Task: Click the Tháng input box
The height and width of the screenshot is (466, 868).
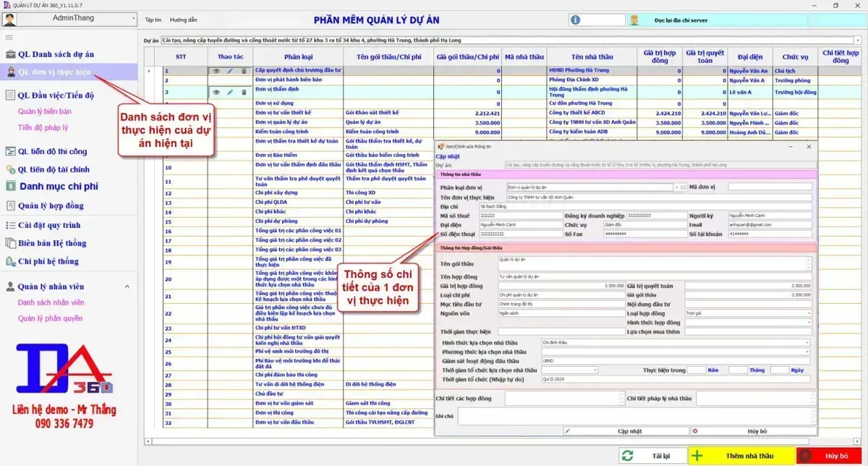Action: coord(738,370)
